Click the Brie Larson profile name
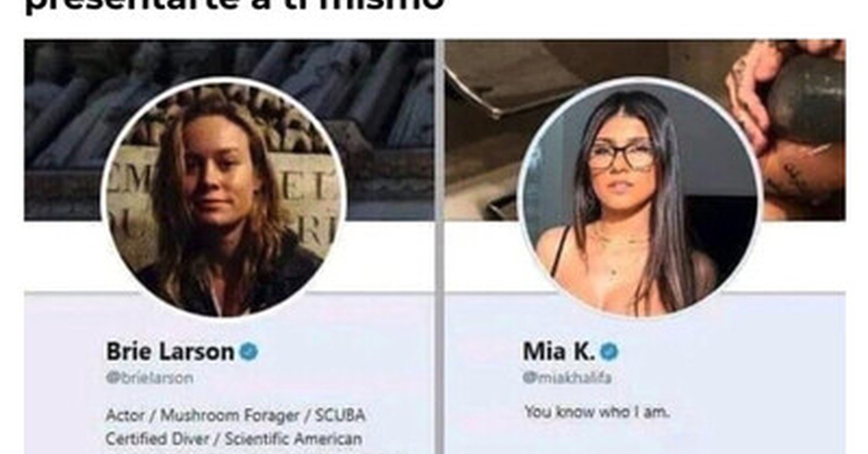 pyautogui.click(x=170, y=351)
